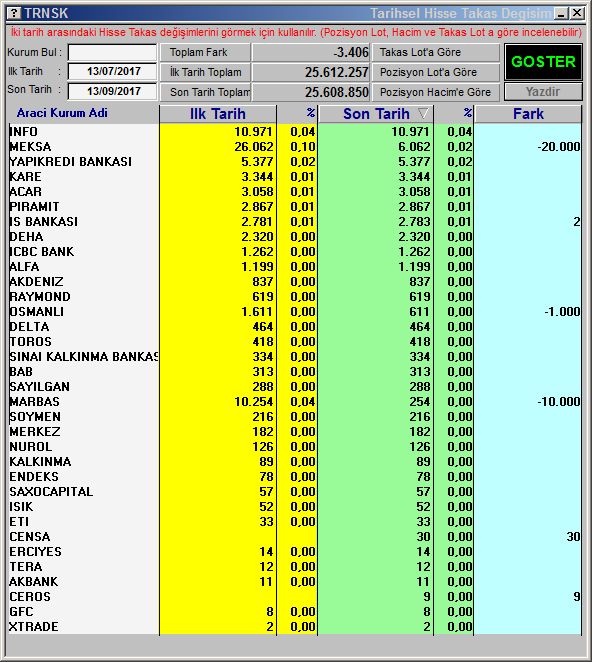
Task: Select the IS BANKASI row
Action: (295, 222)
